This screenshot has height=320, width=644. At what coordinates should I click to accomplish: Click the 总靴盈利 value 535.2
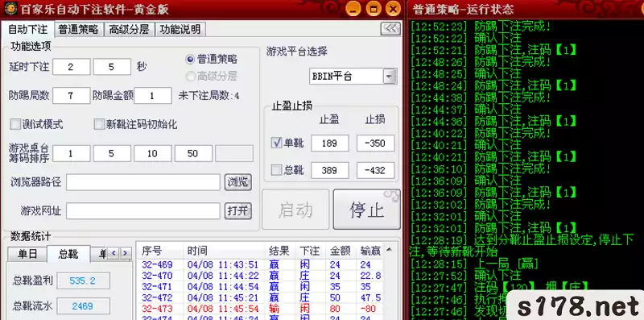pos(84,281)
